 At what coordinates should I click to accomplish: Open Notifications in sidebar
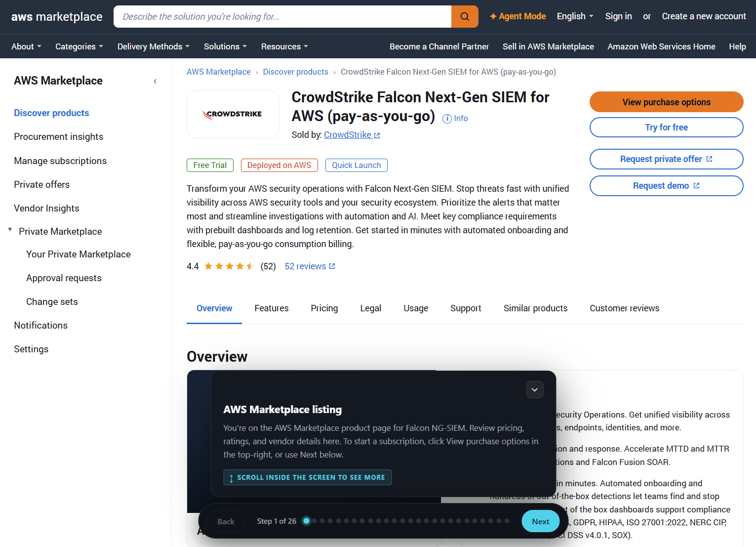40,326
